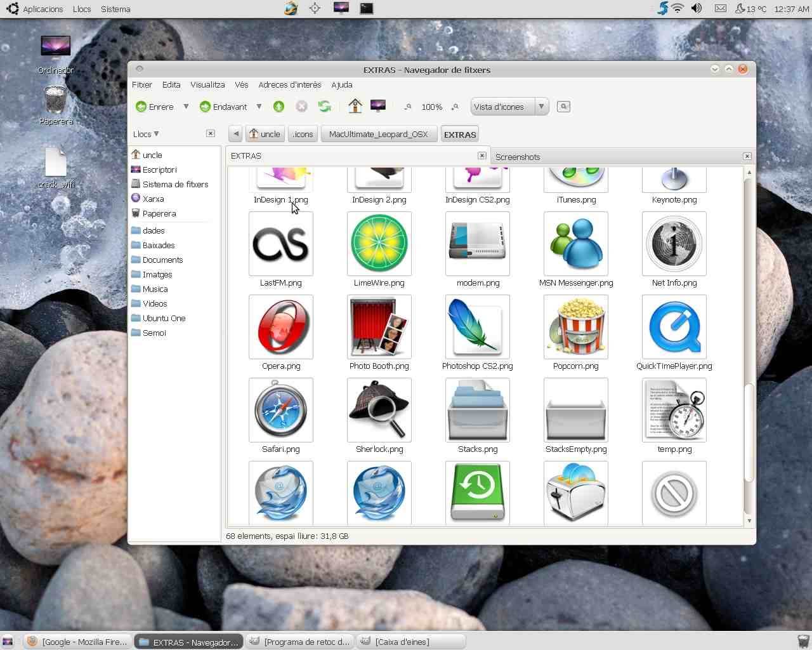Image resolution: width=812 pixels, height=650 pixels.
Task: Close the Screenshots tab
Action: 747,156
